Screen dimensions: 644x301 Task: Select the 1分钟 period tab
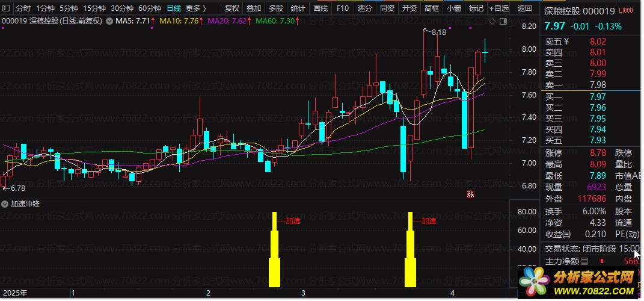pyautogui.click(x=45, y=8)
